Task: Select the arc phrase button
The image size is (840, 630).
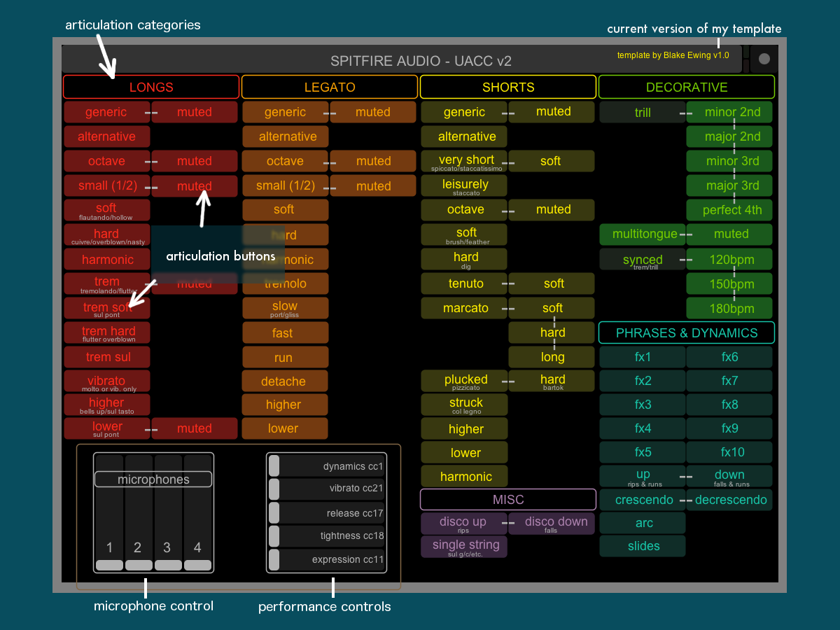Action: coord(642,523)
